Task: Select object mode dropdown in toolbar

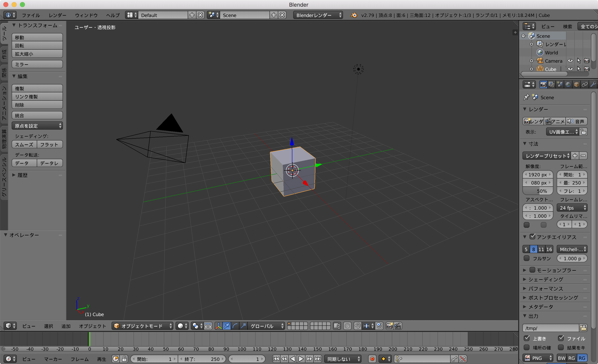Action: (143, 326)
